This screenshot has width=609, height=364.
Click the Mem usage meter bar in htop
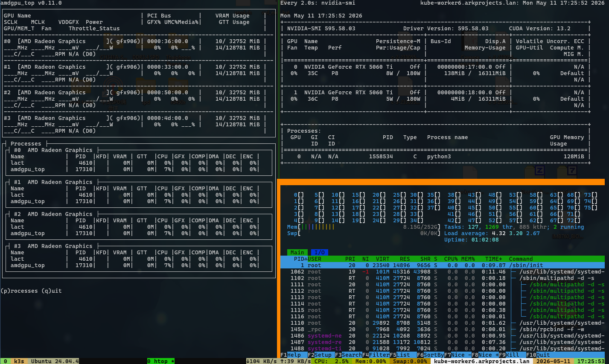(x=364, y=227)
